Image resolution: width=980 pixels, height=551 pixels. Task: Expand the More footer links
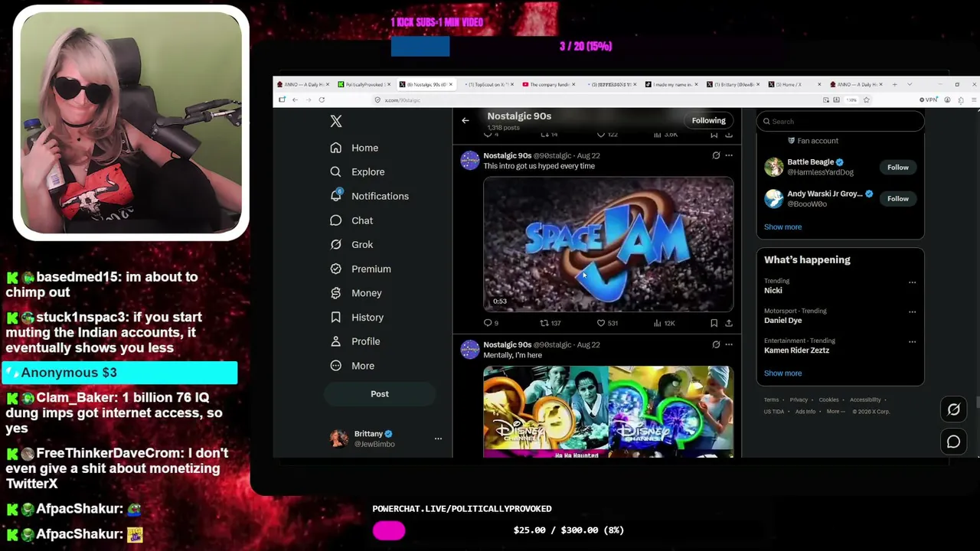click(835, 412)
